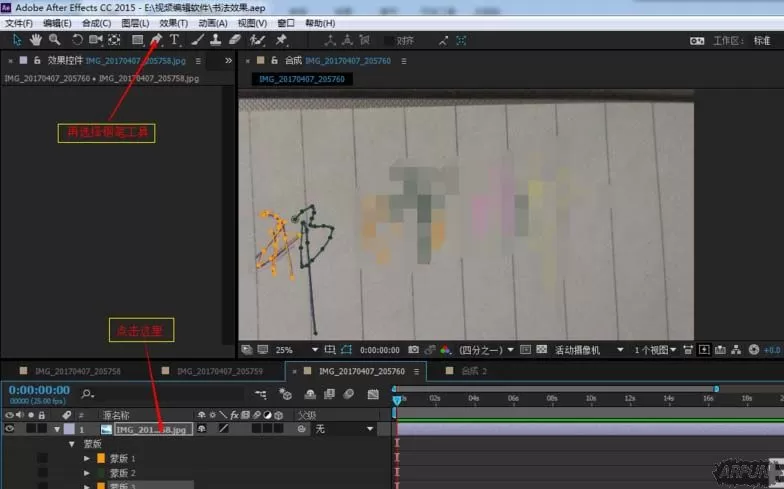Toggle the 对齐 snapping checkbox
Screen dimensions: 784x489
point(388,40)
